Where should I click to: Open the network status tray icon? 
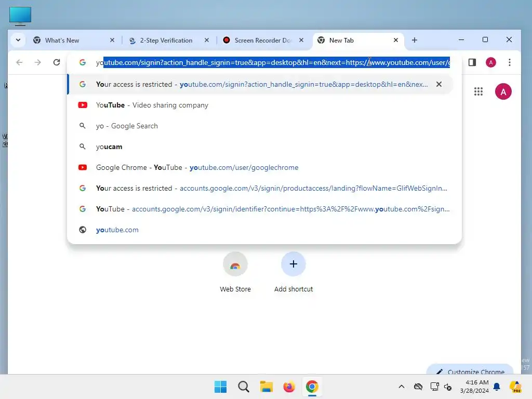435,387
